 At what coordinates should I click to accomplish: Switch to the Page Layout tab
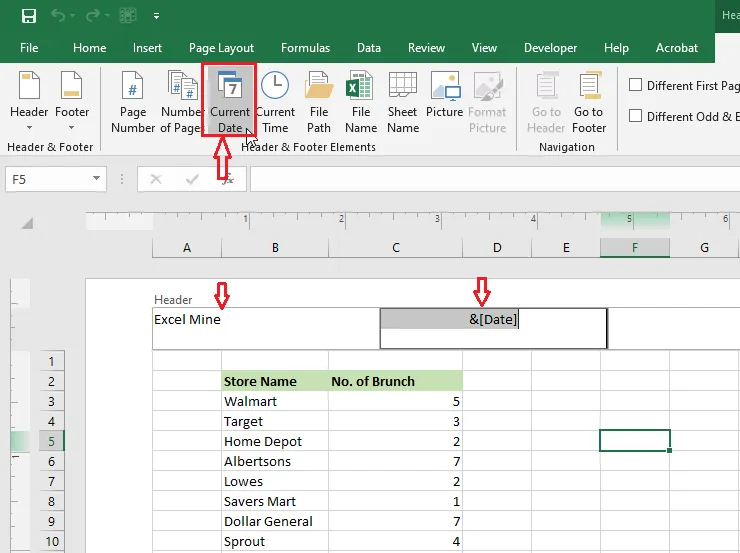pos(221,48)
